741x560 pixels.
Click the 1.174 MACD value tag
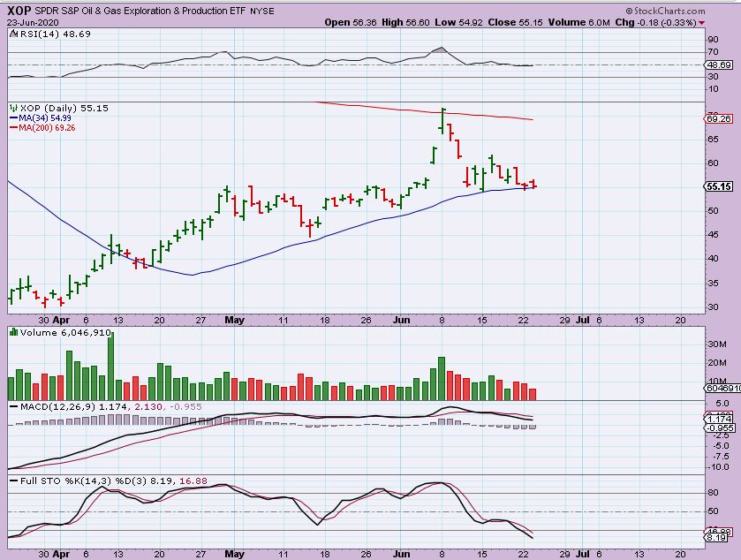(720, 420)
